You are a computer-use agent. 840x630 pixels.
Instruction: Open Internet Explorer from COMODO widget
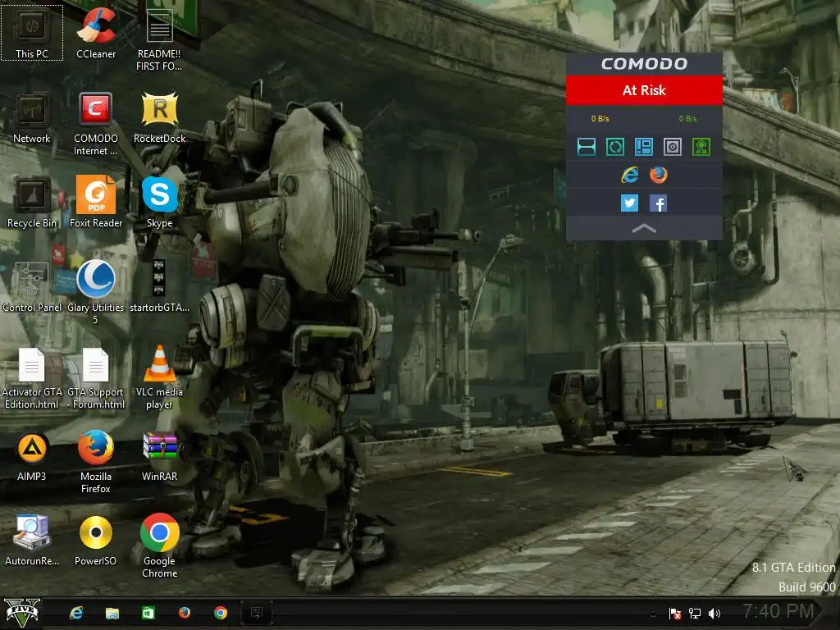click(x=630, y=175)
